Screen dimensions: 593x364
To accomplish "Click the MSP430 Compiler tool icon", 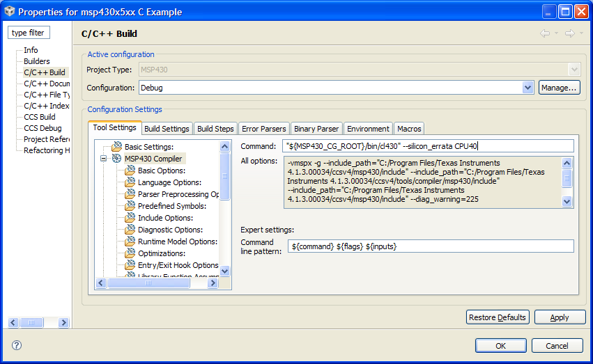I will [116, 159].
